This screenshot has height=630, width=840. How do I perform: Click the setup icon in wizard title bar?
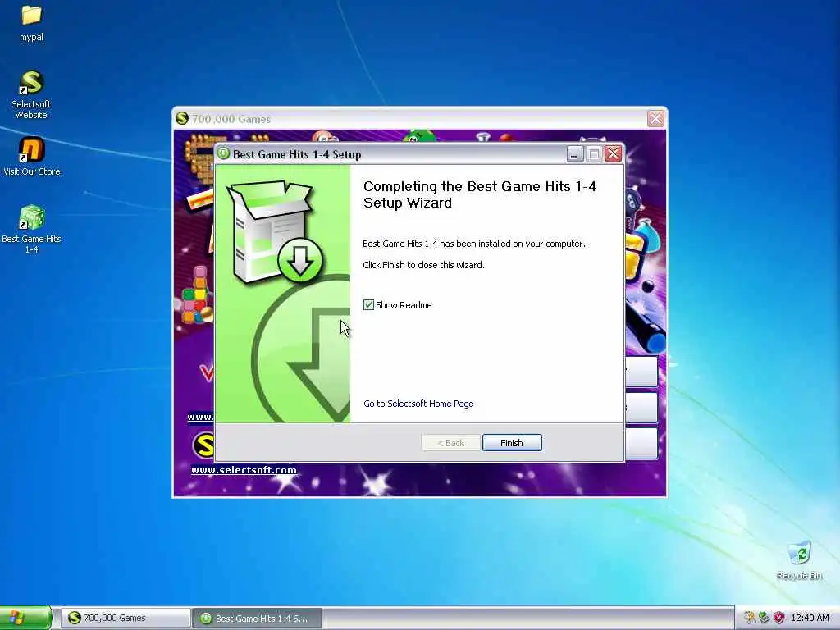tap(223, 153)
